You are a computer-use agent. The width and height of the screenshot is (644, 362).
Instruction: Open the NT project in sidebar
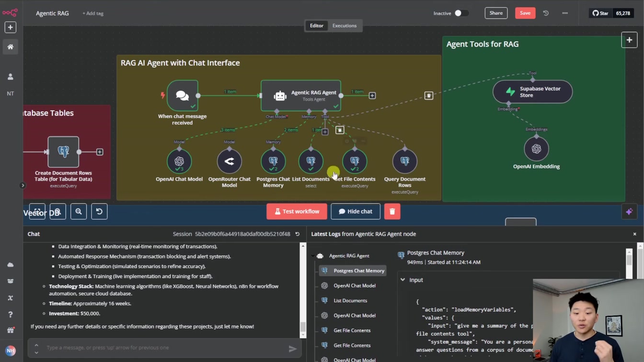click(10, 93)
